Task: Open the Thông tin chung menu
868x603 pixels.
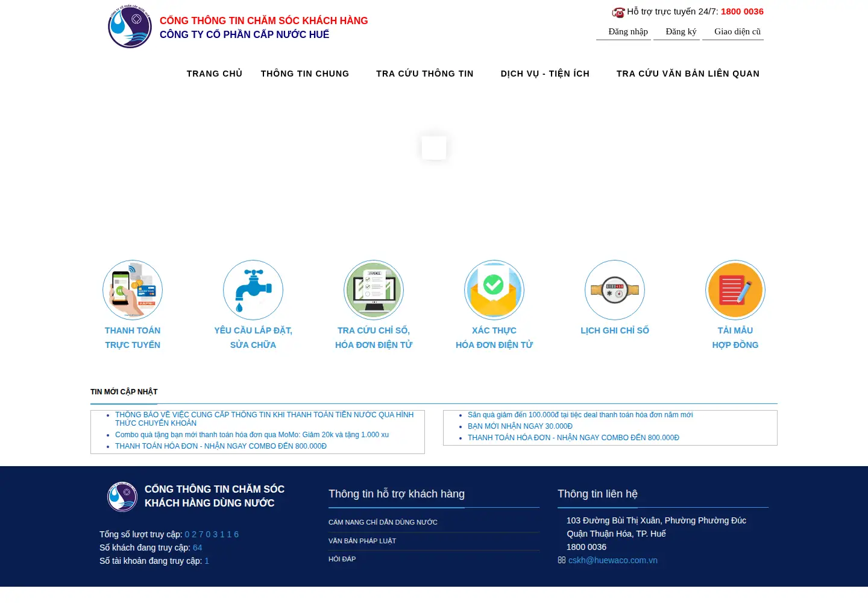Action: 305,74
